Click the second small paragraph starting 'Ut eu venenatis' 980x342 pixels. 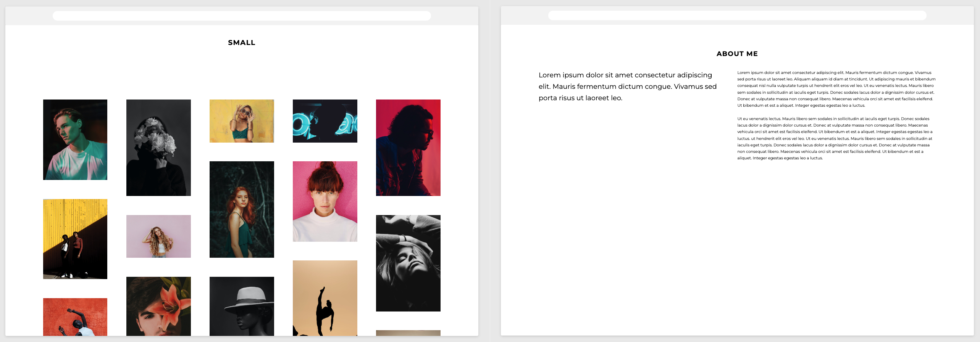[x=835, y=138]
